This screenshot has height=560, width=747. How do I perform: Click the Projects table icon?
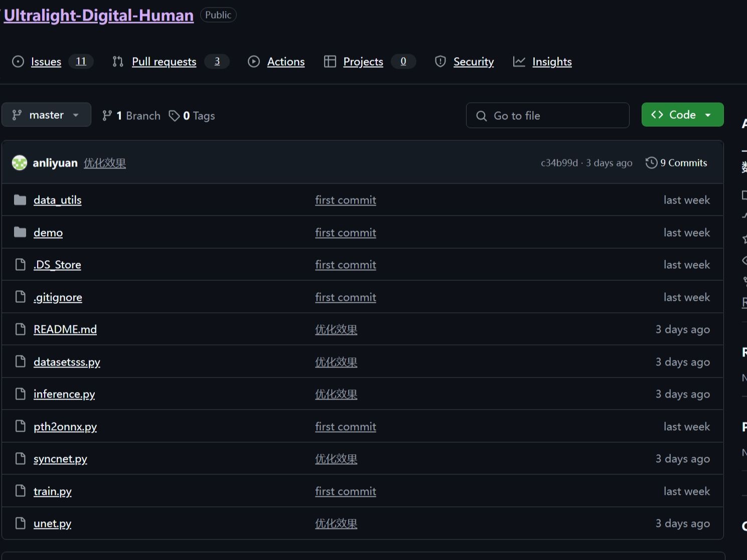[330, 62]
